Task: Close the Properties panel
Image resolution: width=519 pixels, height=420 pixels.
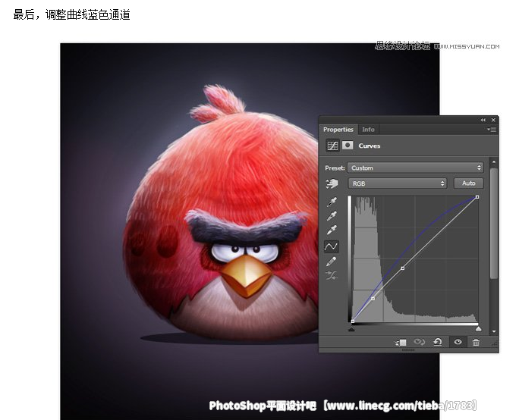Action: pos(493,120)
